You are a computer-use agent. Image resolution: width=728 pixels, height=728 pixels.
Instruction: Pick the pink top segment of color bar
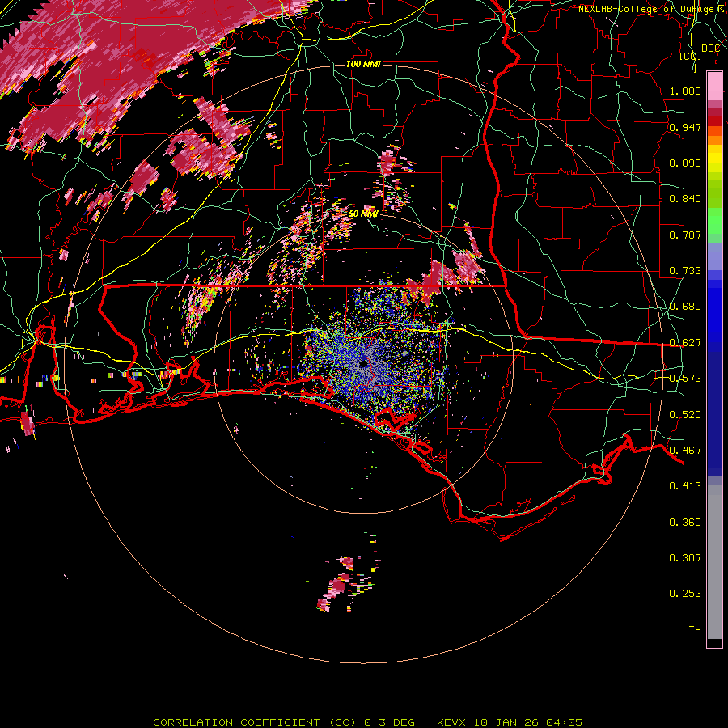pyautogui.click(x=714, y=87)
